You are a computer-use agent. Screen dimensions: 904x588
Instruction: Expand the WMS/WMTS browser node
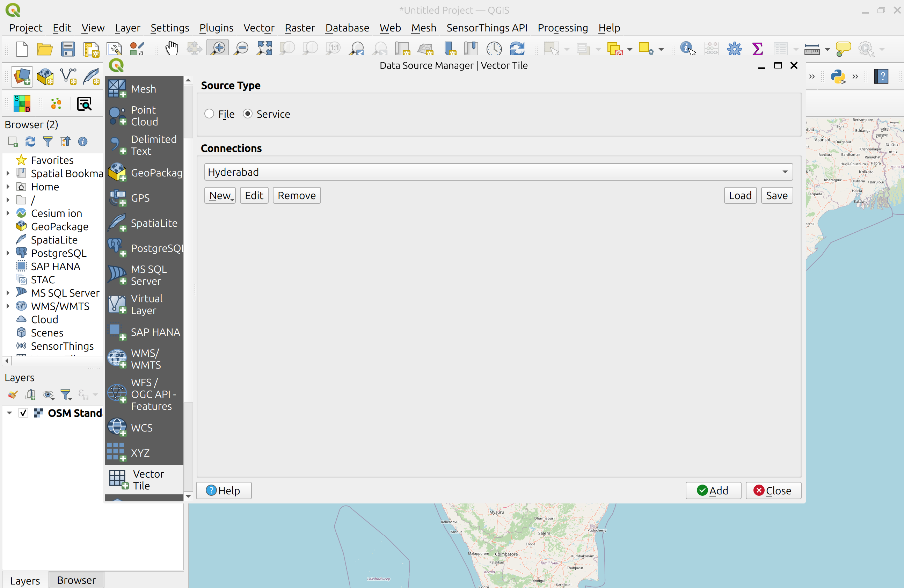click(x=8, y=306)
